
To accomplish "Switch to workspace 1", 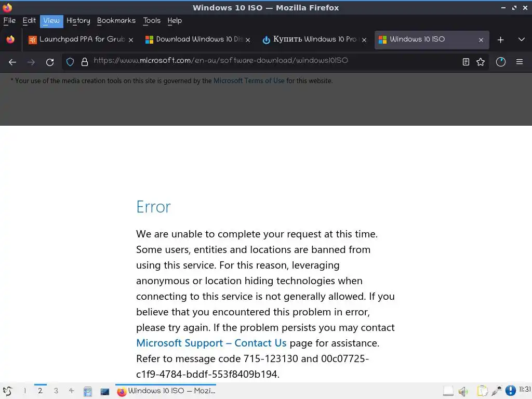I will pos(25,391).
